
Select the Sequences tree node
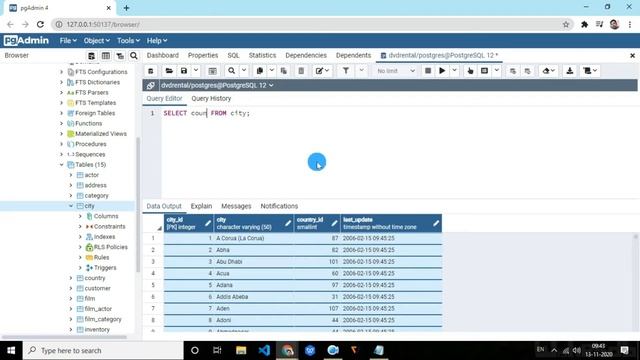coord(90,155)
